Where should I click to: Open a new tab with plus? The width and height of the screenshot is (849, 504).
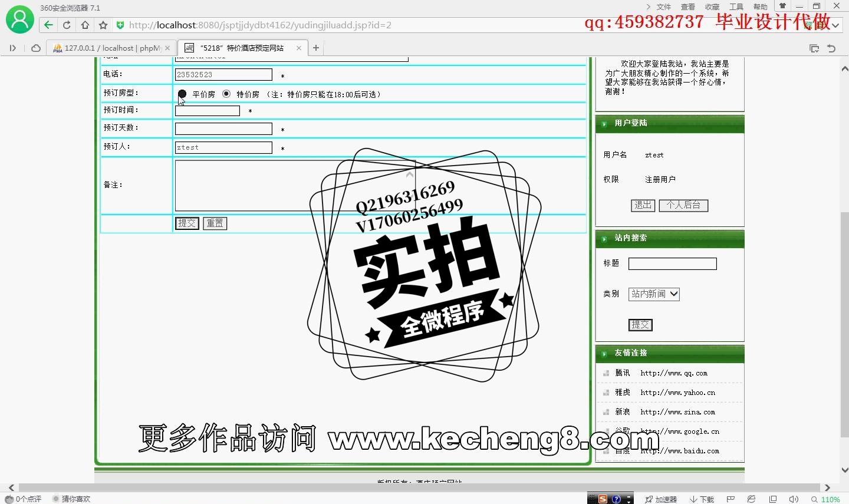click(x=316, y=48)
